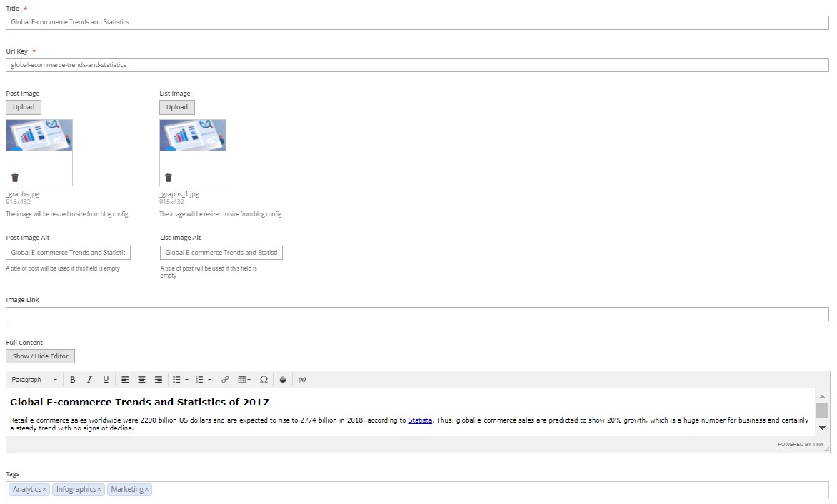Click the empty Image Link field
This screenshot has width=837, height=504.
417,314
